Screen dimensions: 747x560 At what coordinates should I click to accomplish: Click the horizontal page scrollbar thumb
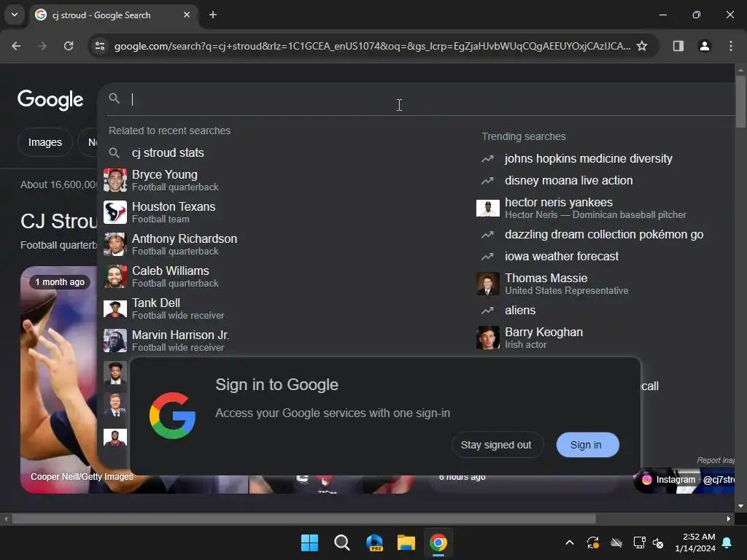304,518
